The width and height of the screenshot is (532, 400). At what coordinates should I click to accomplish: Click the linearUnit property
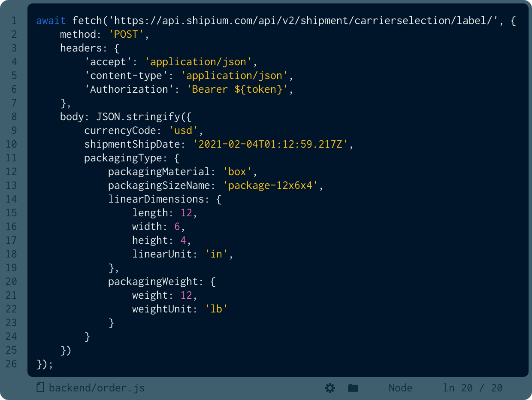(x=162, y=254)
